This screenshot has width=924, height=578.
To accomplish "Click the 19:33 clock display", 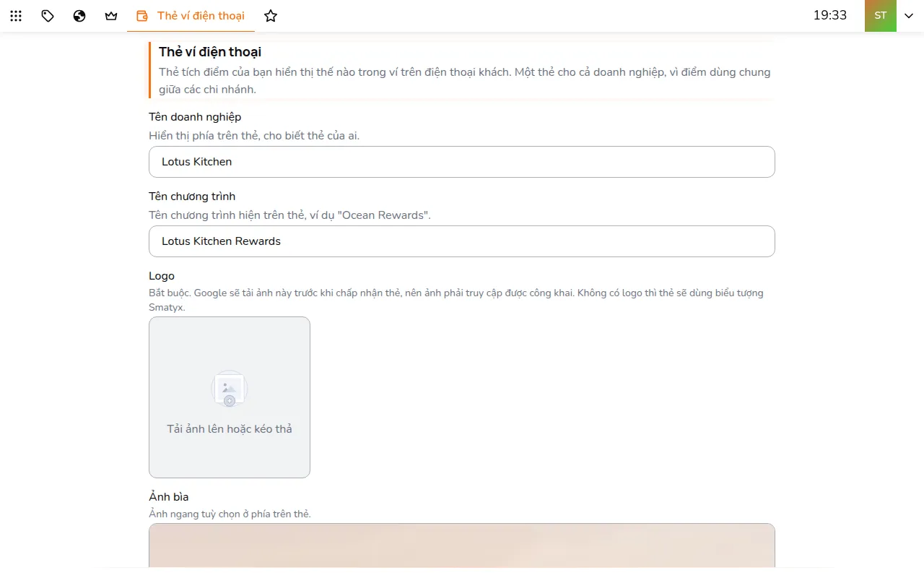I will [830, 15].
